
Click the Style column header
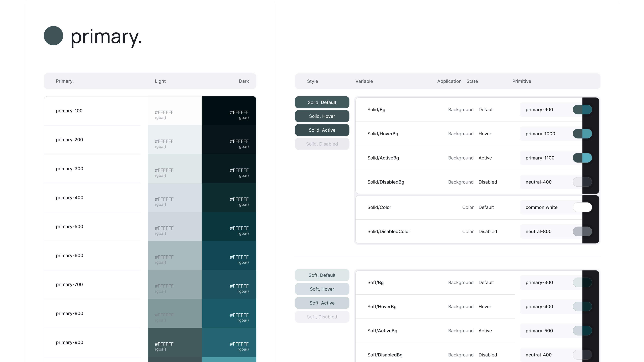[x=312, y=81]
